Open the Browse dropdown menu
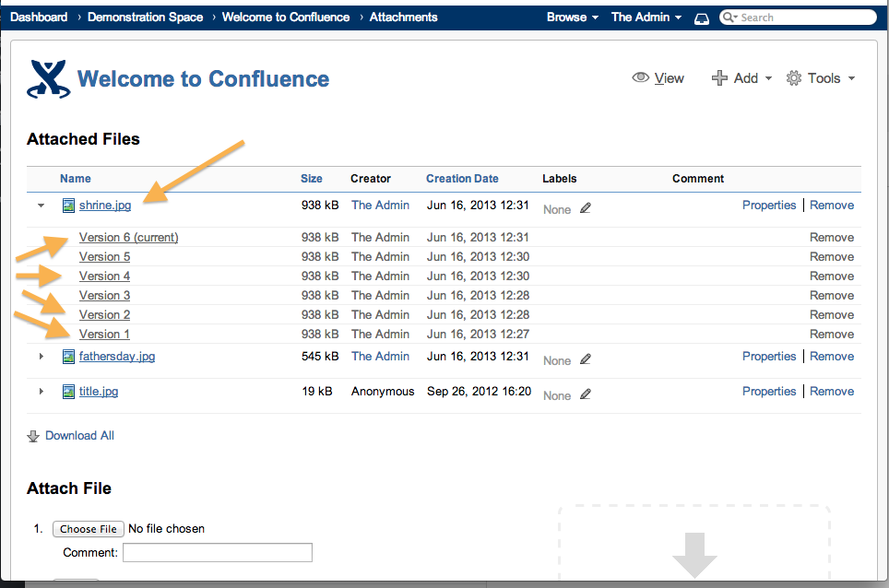The image size is (889, 588). point(572,18)
